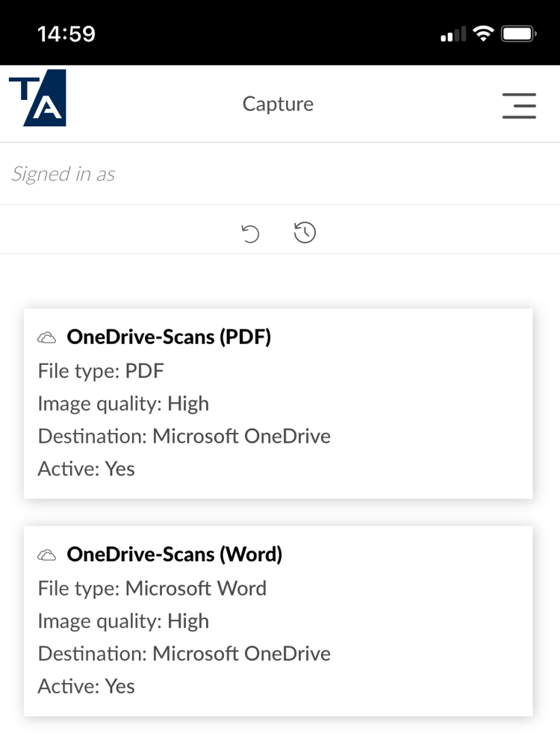
Task: Tap the undo arrow icon
Action: pos(249,233)
